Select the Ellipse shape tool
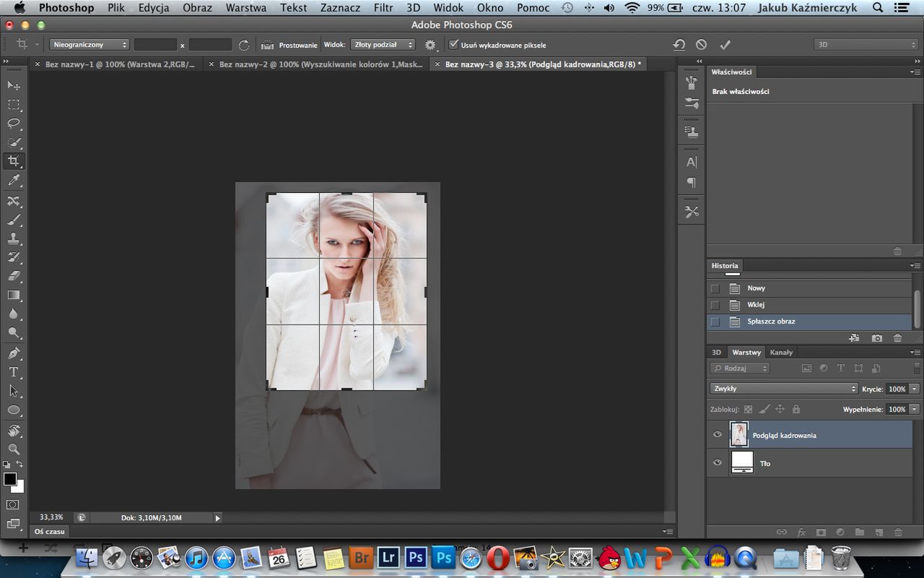The height and width of the screenshot is (578, 924). (x=14, y=410)
